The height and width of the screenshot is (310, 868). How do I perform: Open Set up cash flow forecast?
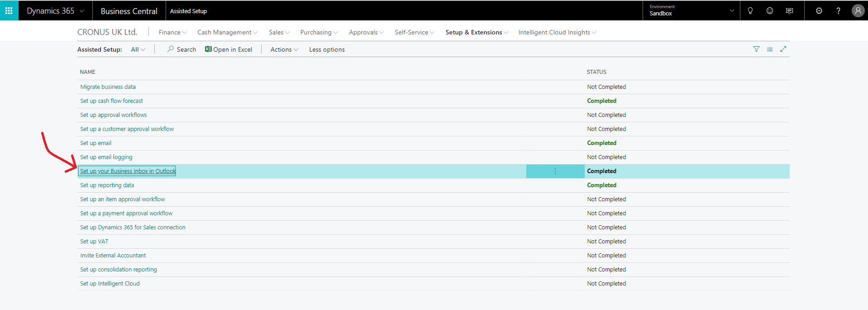coord(111,101)
